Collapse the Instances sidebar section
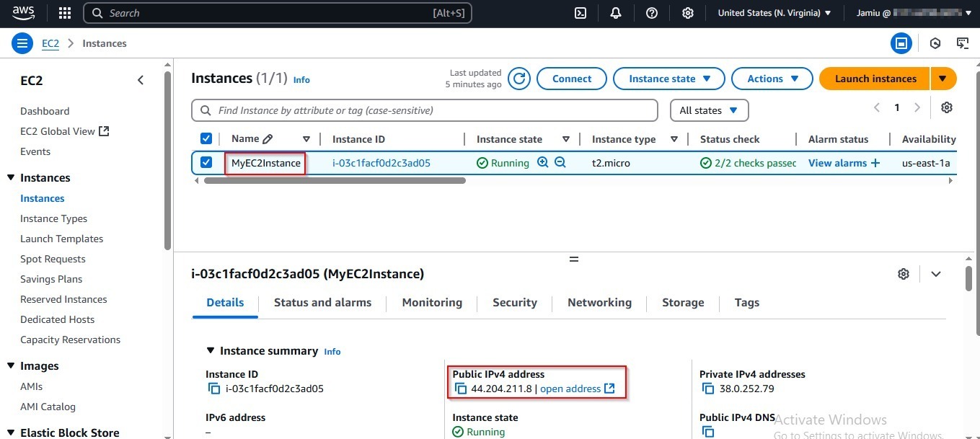 [10, 178]
